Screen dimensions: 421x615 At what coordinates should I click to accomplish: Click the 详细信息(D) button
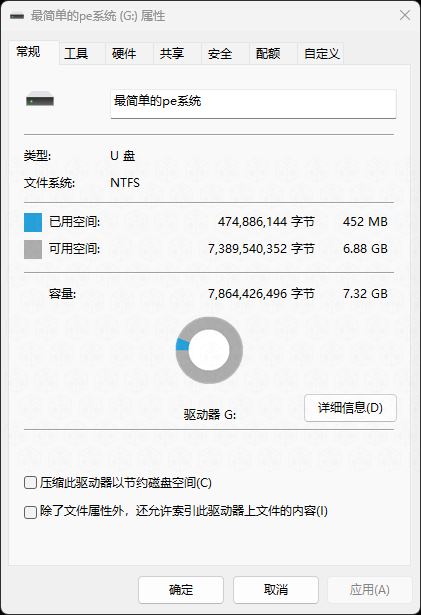click(350, 408)
